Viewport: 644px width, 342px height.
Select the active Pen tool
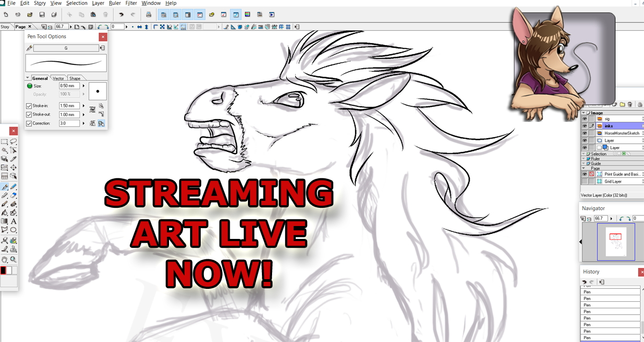[4, 186]
